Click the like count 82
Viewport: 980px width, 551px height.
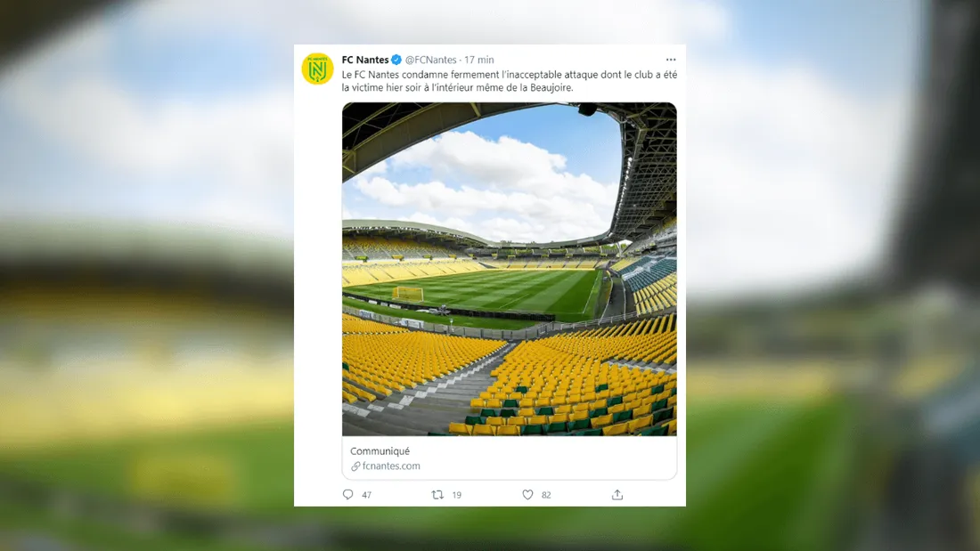546,495
